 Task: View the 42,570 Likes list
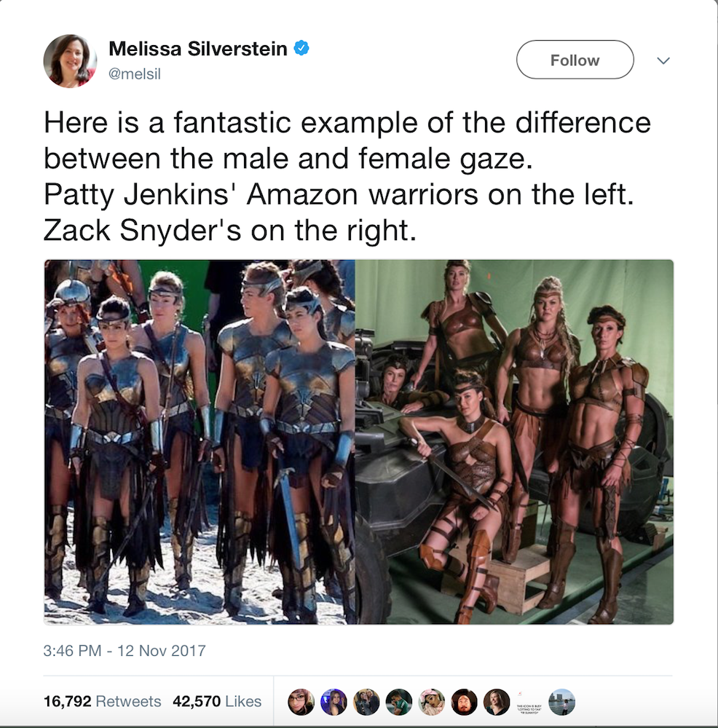click(x=217, y=701)
